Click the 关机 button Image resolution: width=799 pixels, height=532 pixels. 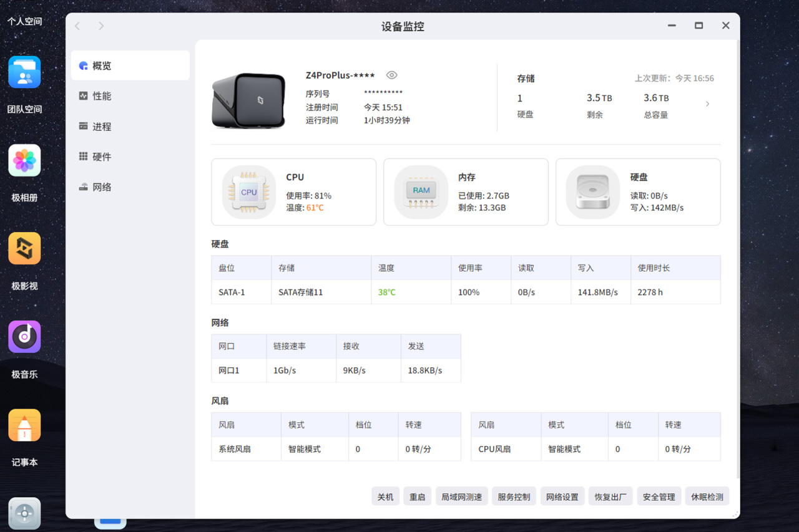386,496
